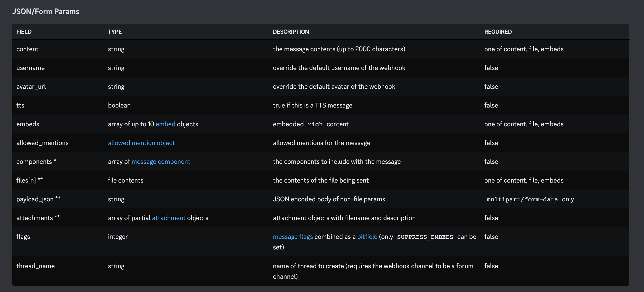Click the allowed mention object link
This screenshot has height=292, width=644.
[x=141, y=143]
